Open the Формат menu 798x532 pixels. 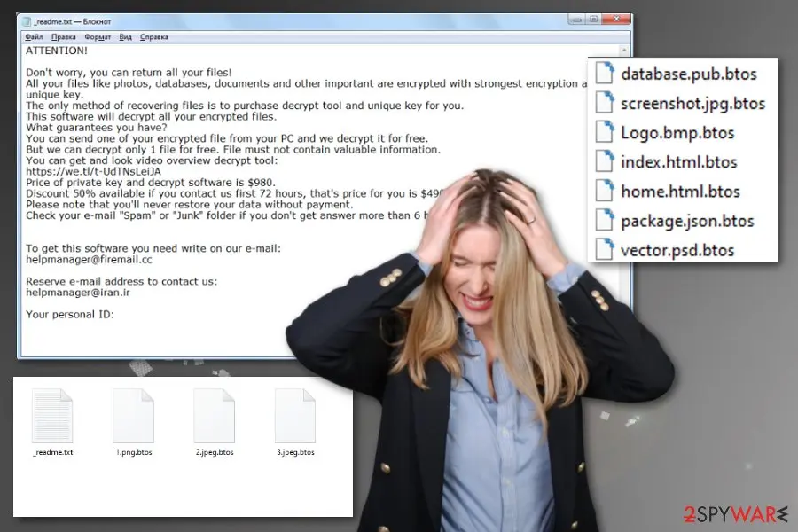pos(98,37)
